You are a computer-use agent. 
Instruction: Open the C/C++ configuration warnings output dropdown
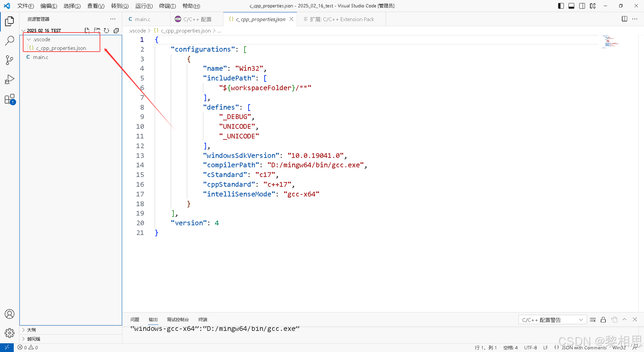552,320
